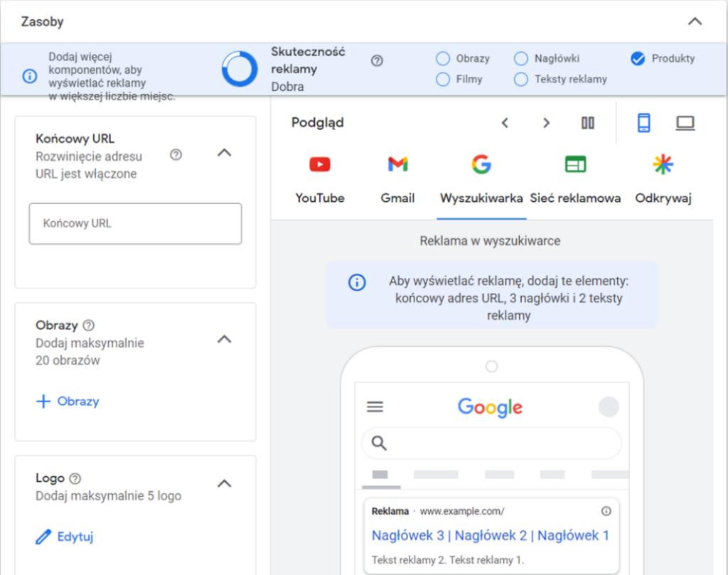Click the help icon beside Końcowy URL
728x575 pixels.
(176, 155)
